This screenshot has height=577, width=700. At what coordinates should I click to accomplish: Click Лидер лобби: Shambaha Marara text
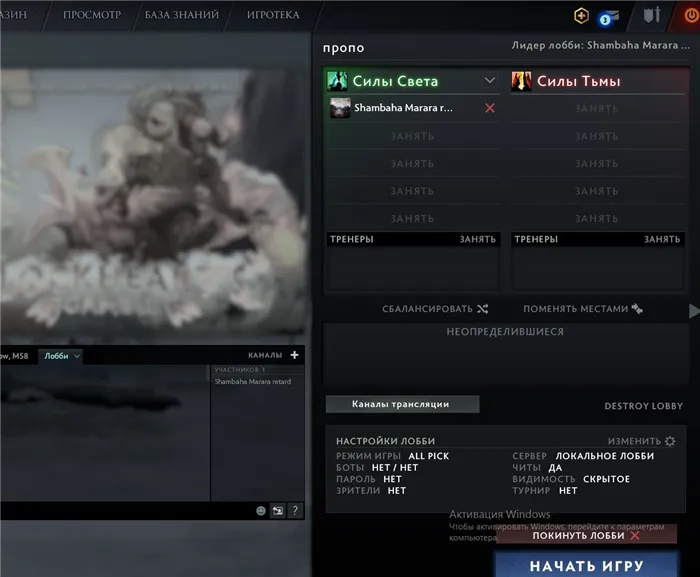pyautogui.click(x=600, y=46)
